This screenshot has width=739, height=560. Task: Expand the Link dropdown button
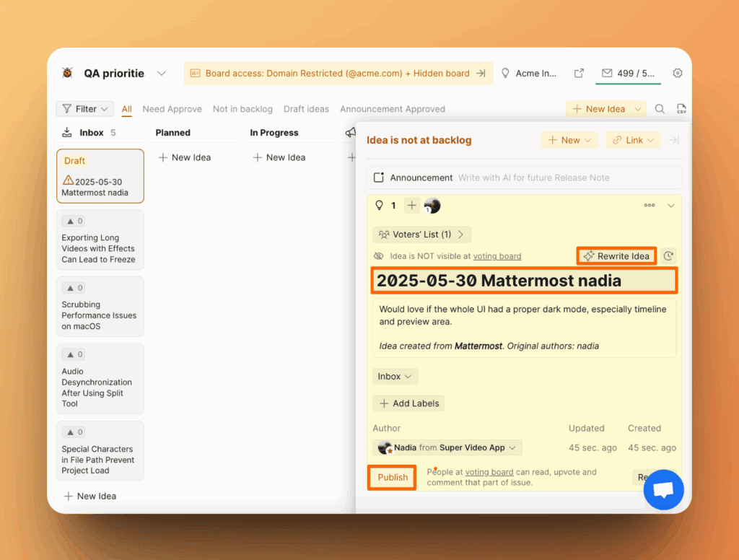[x=634, y=140]
